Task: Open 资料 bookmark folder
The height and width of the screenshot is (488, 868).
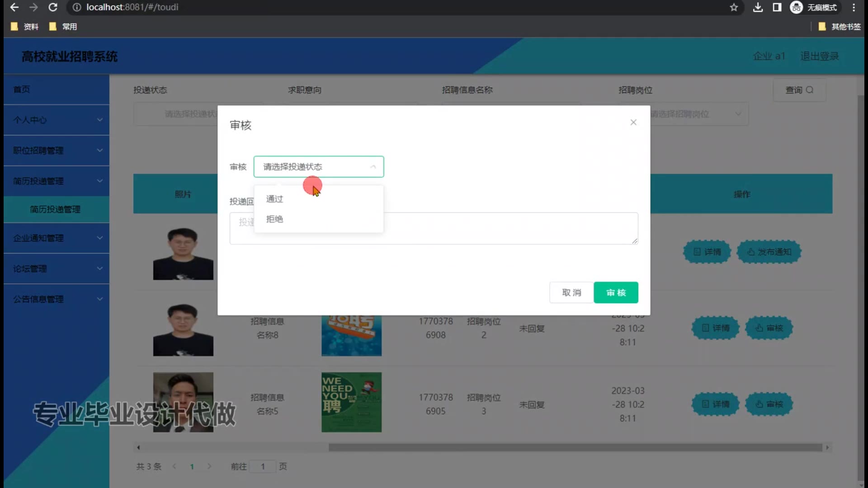Action: point(25,27)
